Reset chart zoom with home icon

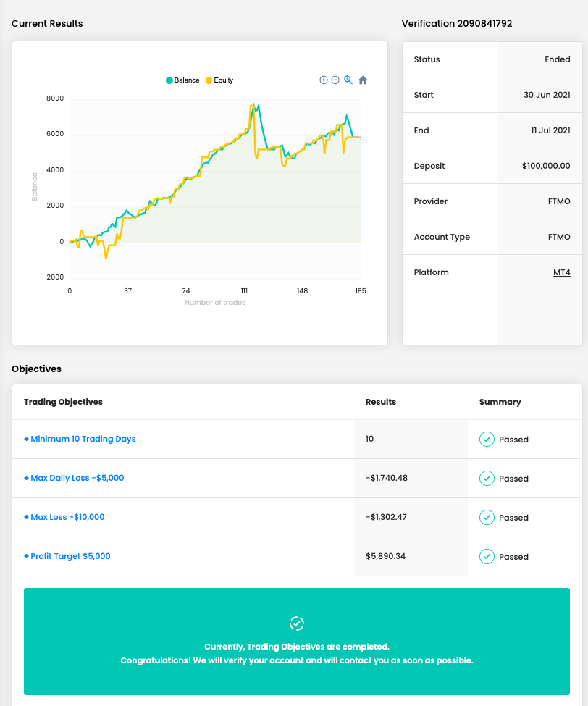[x=363, y=80]
